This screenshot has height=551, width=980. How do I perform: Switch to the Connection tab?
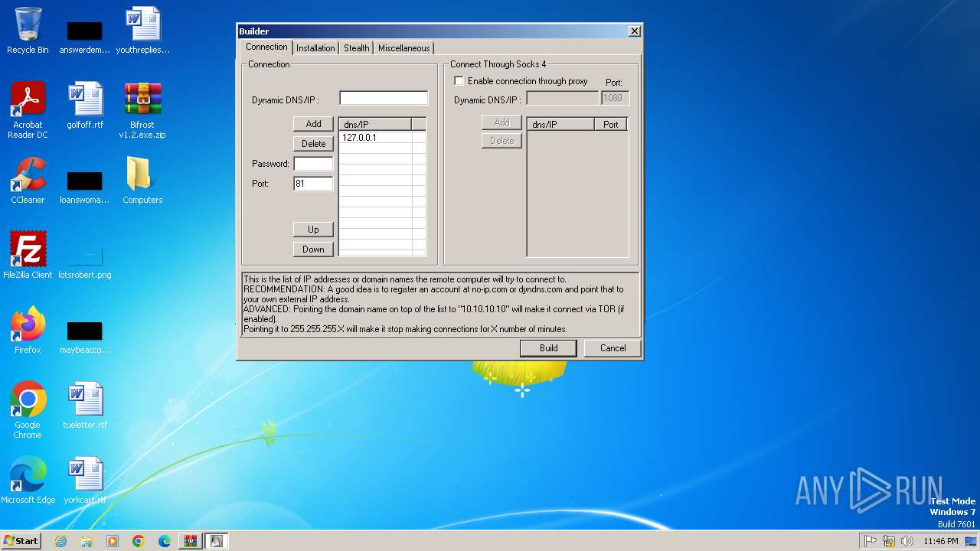pyautogui.click(x=266, y=47)
